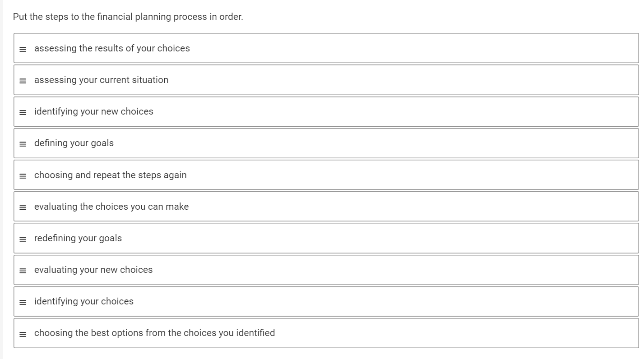Click the drag handle beside "redefining your goals"
Screen dimensions: 644x359
(23, 238)
